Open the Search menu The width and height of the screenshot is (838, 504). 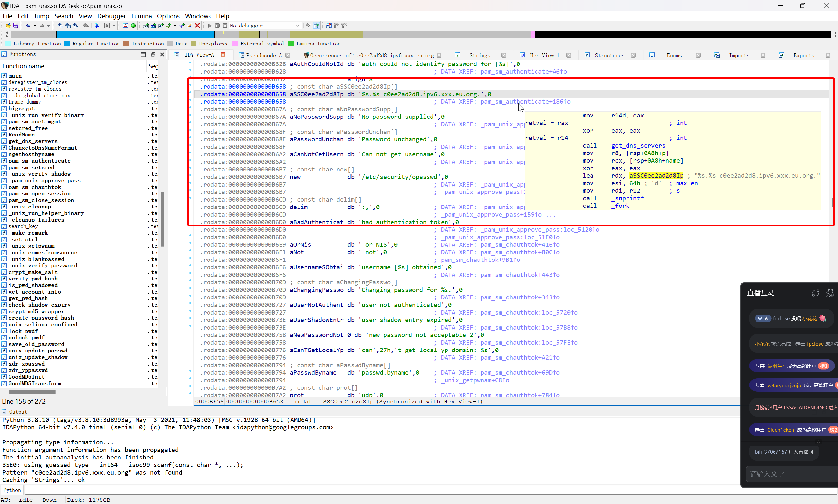point(64,16)
